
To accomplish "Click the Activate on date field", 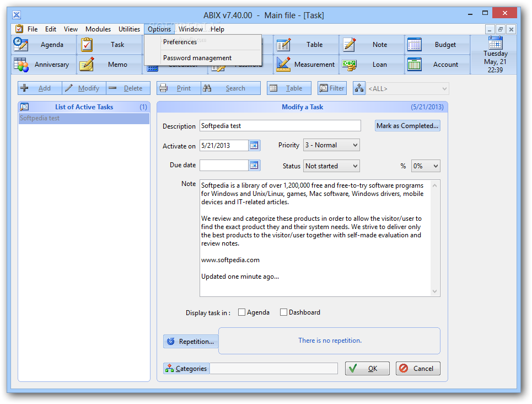I will 224,145.
